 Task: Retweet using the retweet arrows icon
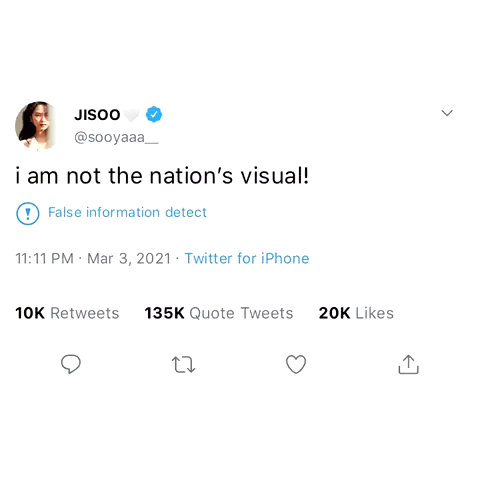tap(183, 364)
